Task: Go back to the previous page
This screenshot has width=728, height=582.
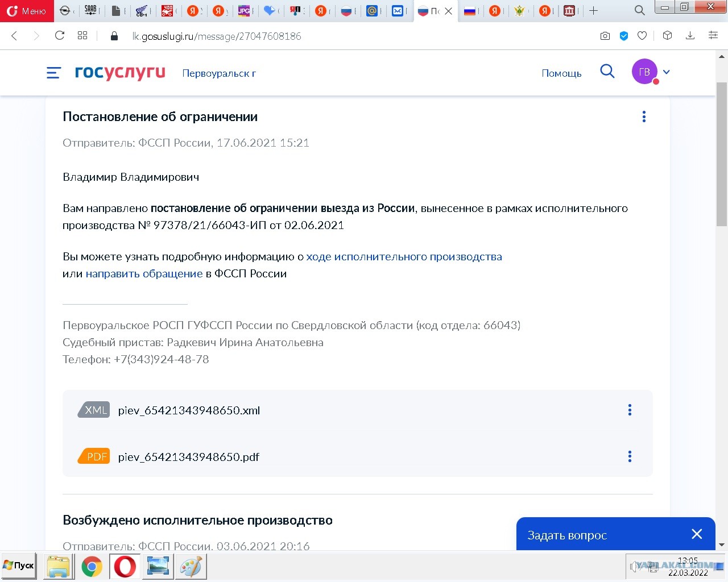Action: [x=15, y=36]
